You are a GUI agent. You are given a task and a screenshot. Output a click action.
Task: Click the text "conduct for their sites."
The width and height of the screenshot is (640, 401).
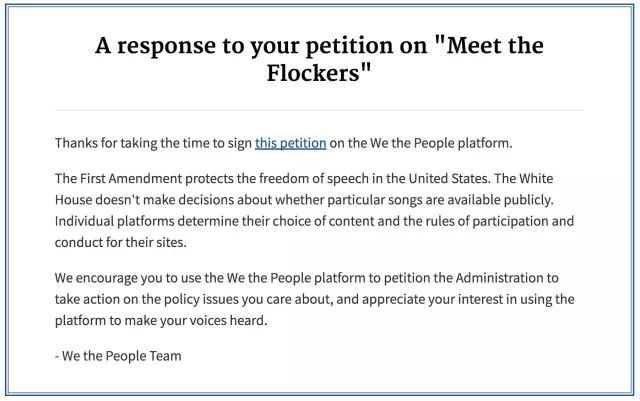121,243
